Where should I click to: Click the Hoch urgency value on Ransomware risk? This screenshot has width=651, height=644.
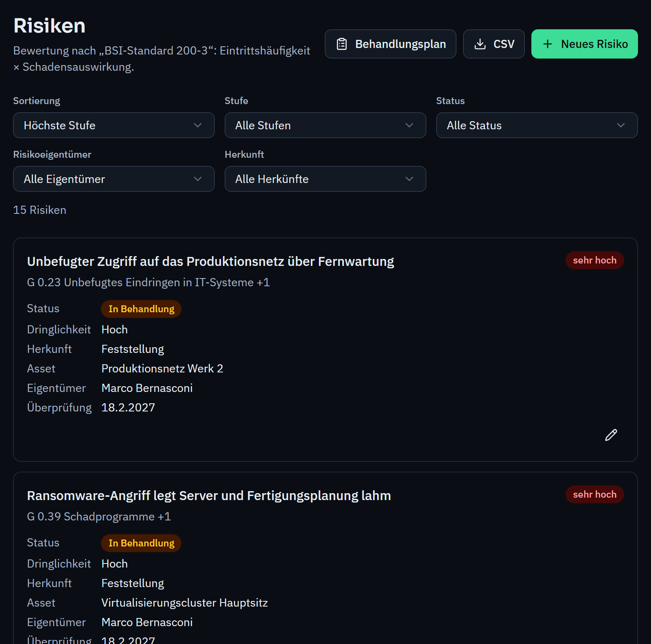pos(114,563)
